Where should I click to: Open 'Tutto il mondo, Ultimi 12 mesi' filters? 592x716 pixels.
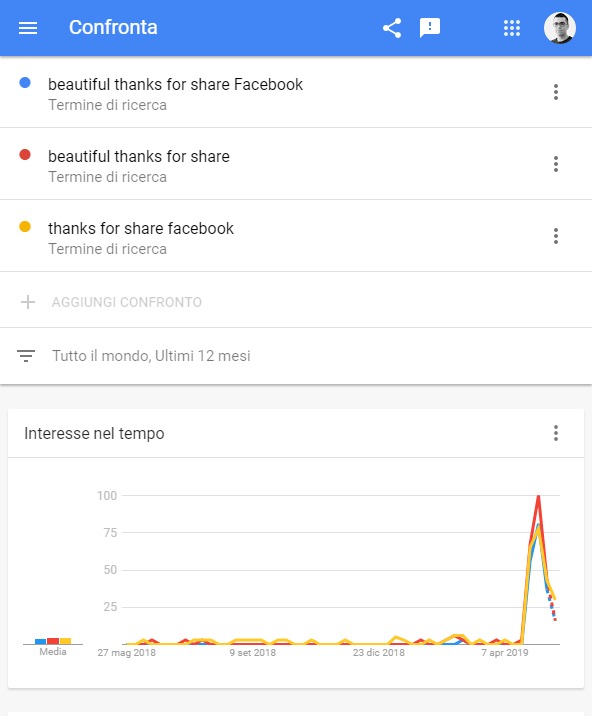coord(151,356)
